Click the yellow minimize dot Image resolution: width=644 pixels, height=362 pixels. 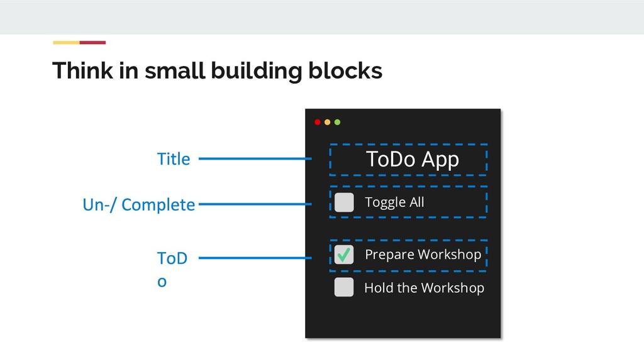[x=327, y=122]
